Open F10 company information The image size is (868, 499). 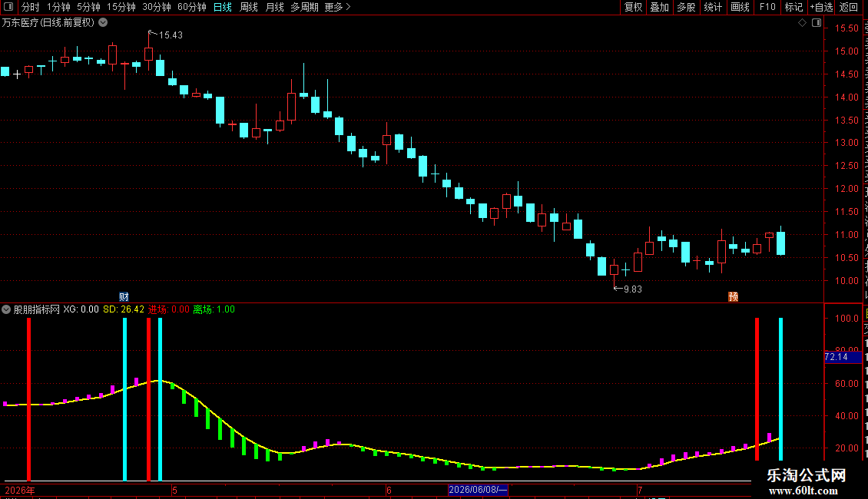click(767, 7)
